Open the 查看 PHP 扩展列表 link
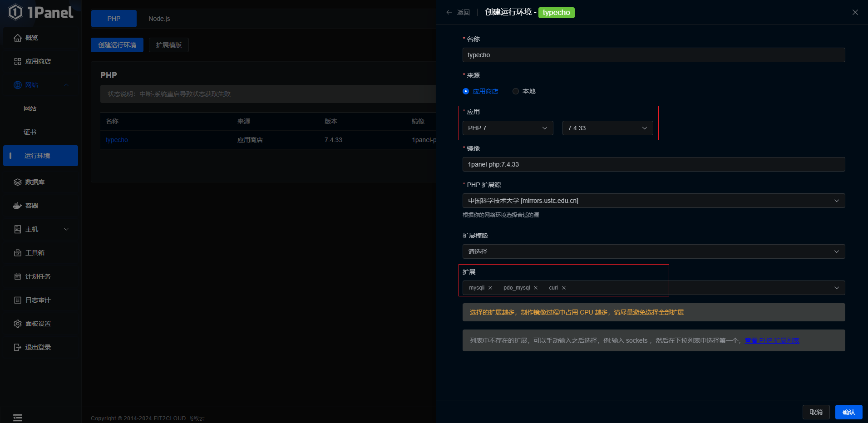The width and height of the screenshot is (868, 423). (x=772, y=340)
